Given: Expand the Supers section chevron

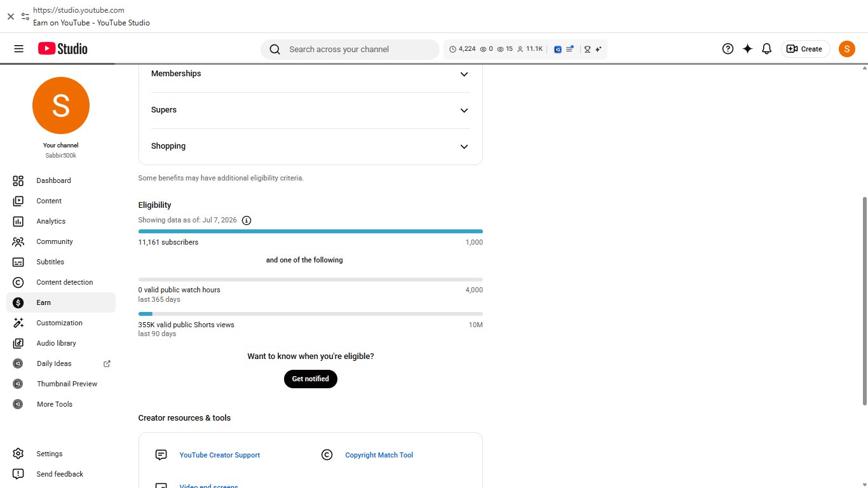Looking at the screenshot, I should [464, 111].
